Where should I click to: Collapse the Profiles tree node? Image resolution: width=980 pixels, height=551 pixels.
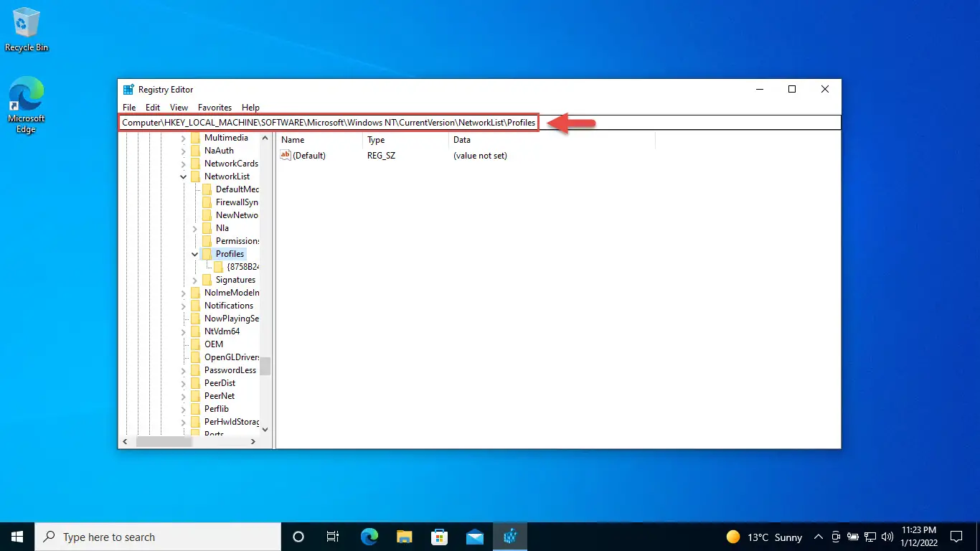point(195,254)
